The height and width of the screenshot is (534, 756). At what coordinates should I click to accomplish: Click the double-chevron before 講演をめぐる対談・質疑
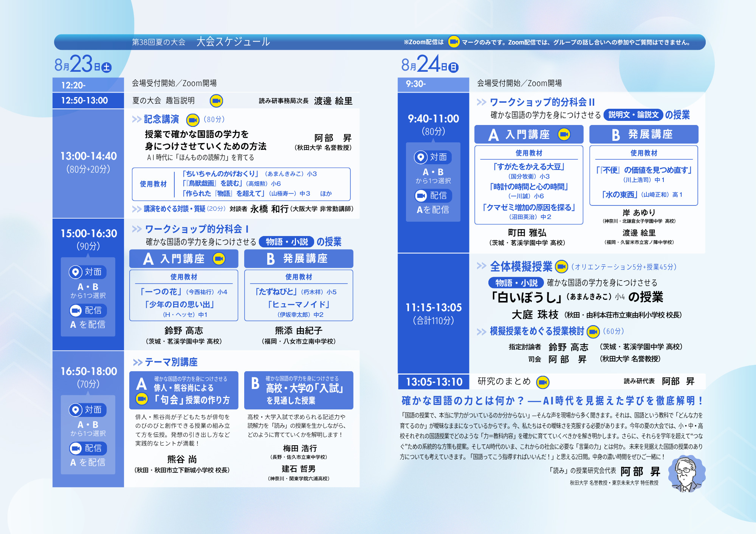136,209
